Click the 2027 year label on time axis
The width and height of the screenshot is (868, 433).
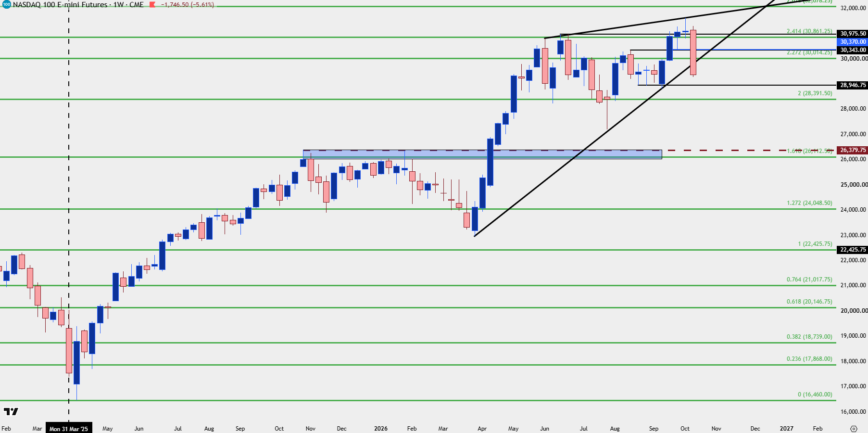coord(787,429)
